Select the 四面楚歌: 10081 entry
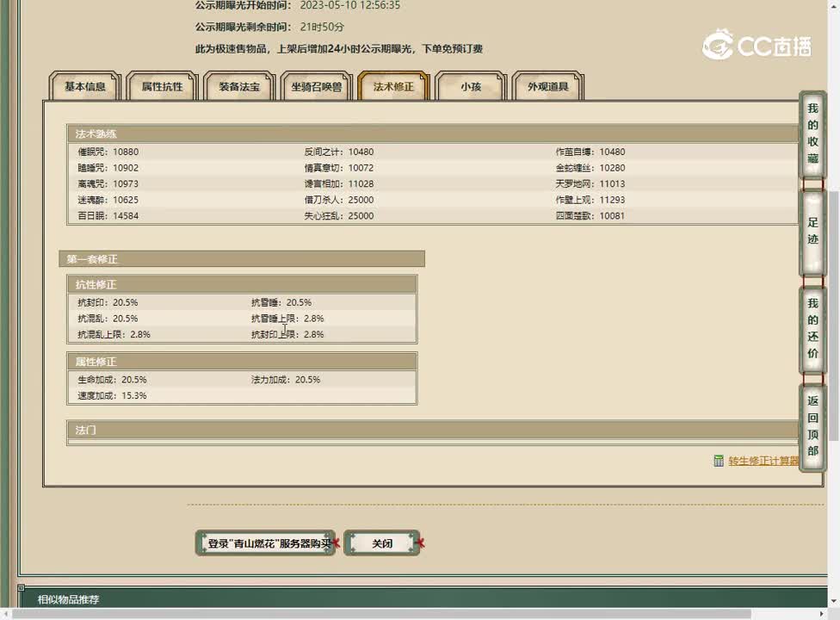Viewport: 840px width, 620px height. 590,216
